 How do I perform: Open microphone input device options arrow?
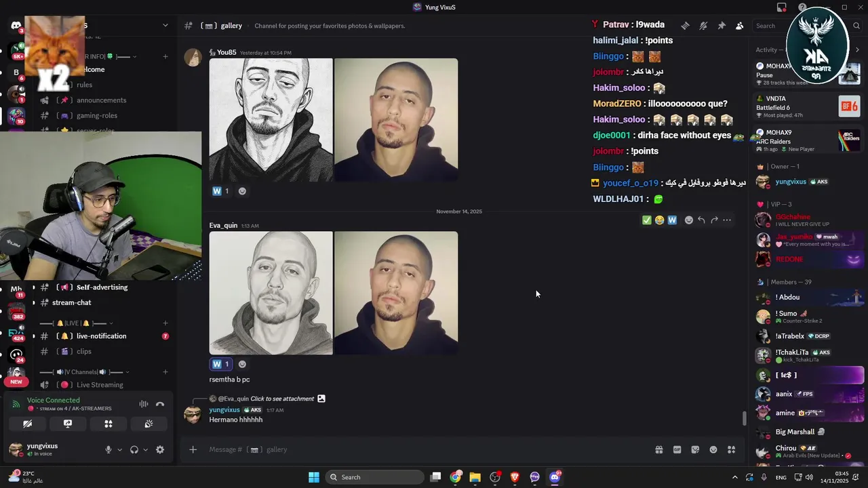click(120, 449)
